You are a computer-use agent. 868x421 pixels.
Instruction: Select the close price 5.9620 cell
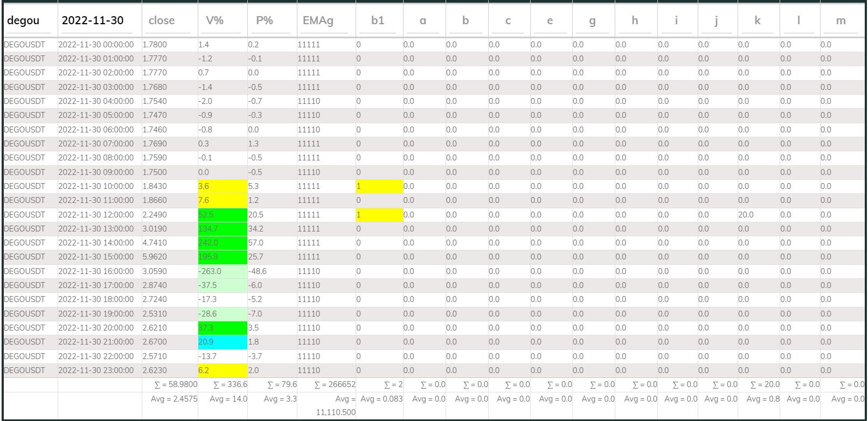point(155,257)
